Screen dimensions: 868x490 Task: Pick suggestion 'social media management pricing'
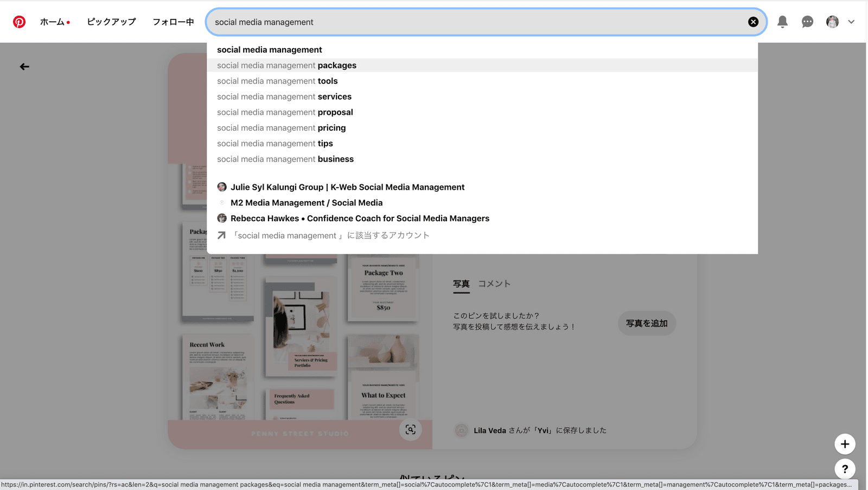281,128
